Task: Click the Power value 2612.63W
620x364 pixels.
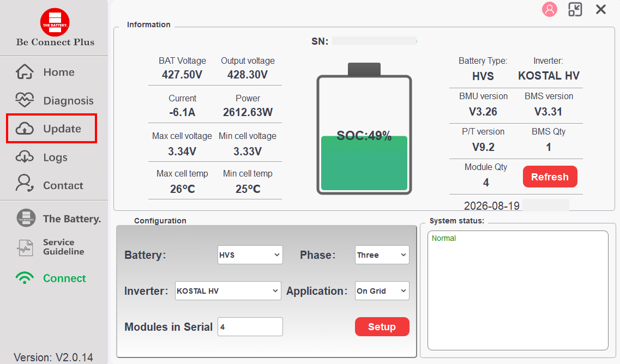Action: [x=248, y=112]
